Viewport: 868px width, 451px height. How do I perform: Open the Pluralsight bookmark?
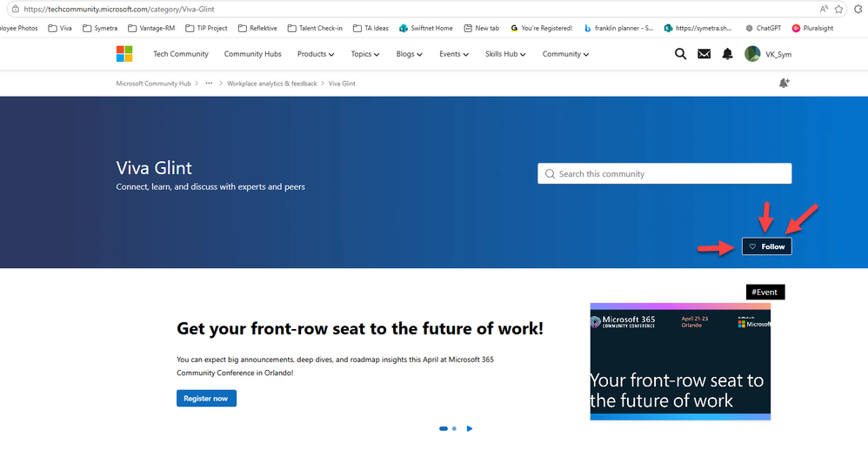(x=812, y=28)
